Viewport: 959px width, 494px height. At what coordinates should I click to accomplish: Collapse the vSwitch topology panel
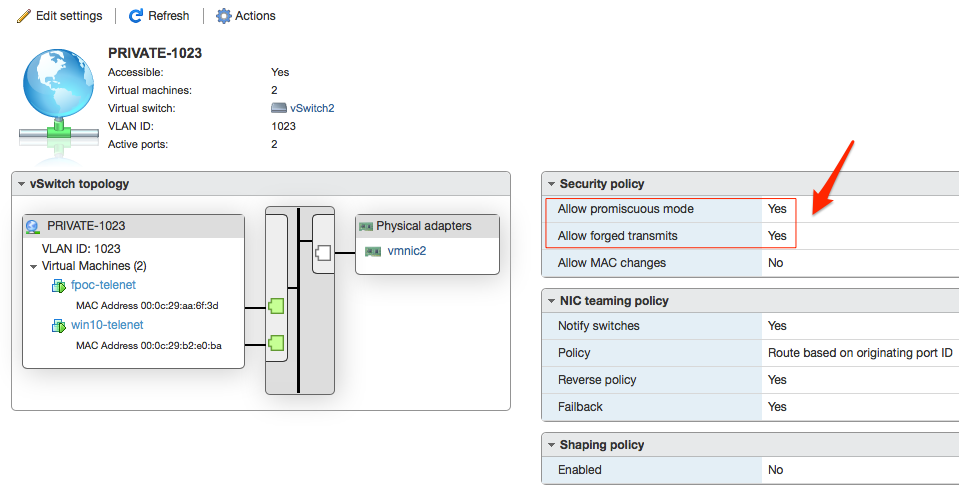[21, 185]
